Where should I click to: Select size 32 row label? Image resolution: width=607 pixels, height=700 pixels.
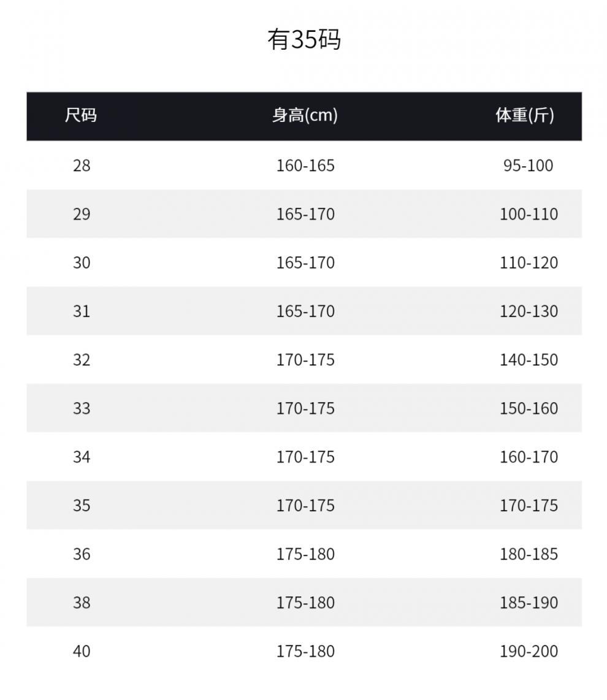(x=82, y=360)
